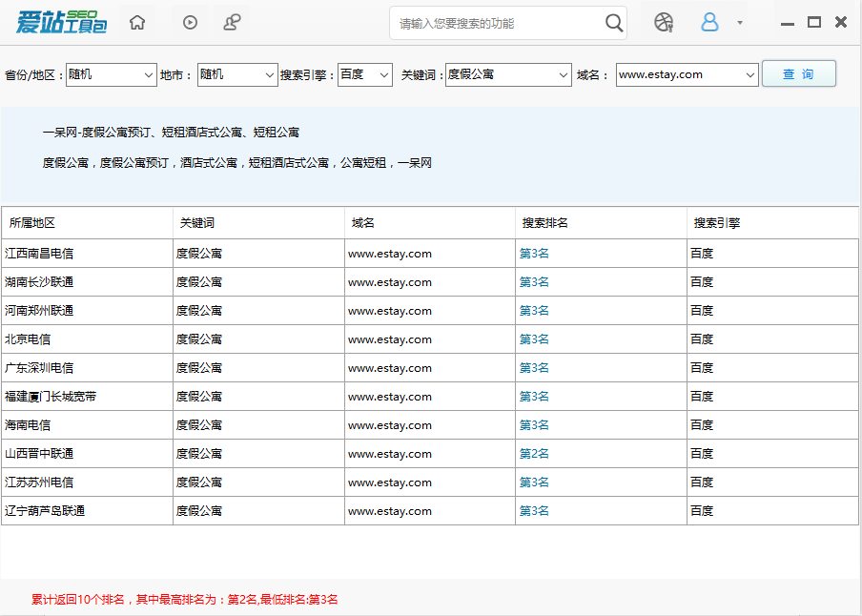Click the play circle icon
862x616 pixels.
190,23
